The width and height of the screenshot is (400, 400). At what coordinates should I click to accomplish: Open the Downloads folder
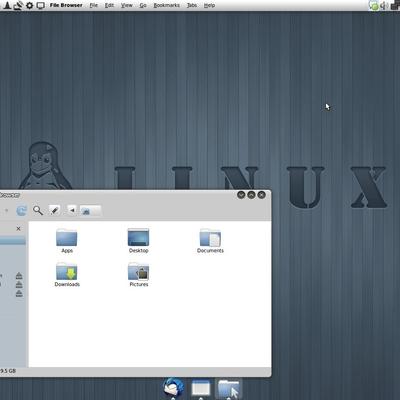tap(67, 275)
